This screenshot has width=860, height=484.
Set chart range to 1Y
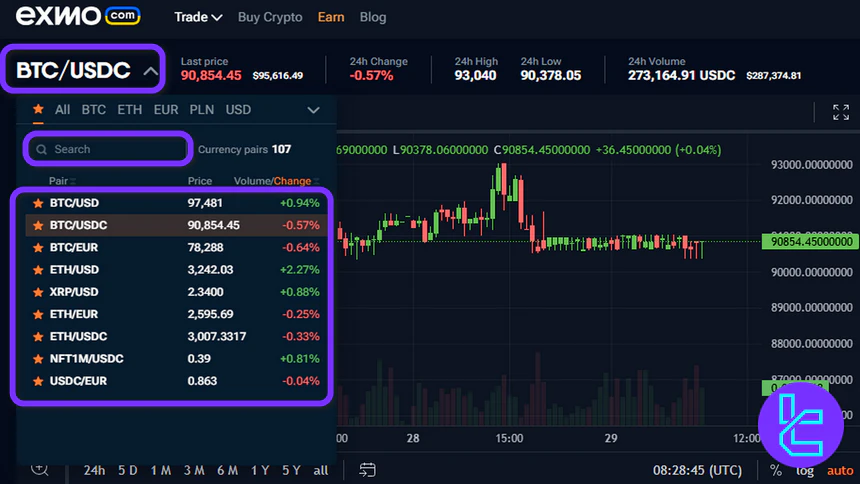coord(260,470)
